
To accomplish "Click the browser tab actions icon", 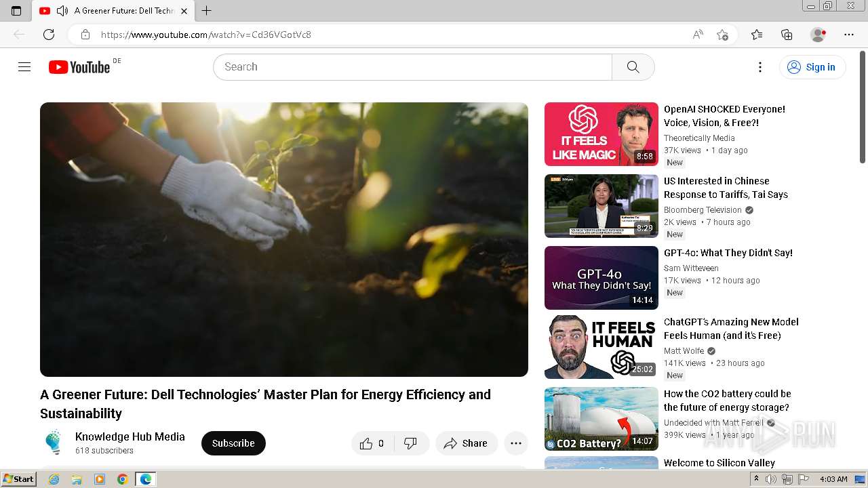I will point(16,11).
